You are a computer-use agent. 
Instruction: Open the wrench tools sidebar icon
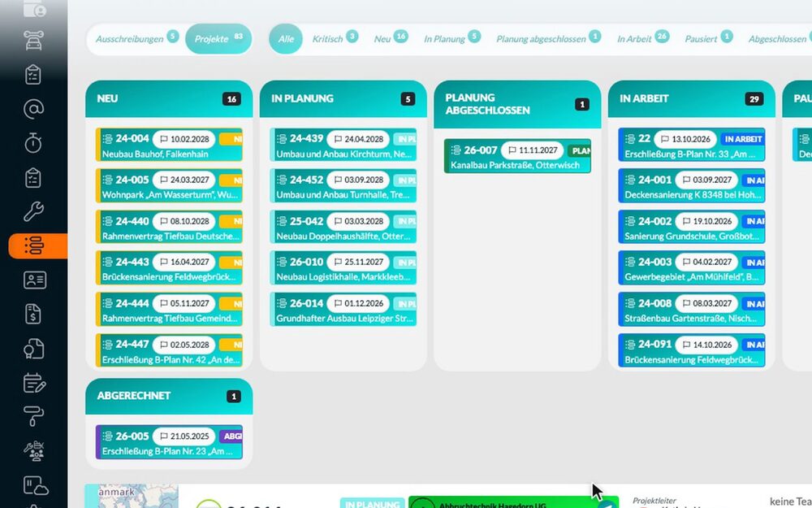(33, 211)
